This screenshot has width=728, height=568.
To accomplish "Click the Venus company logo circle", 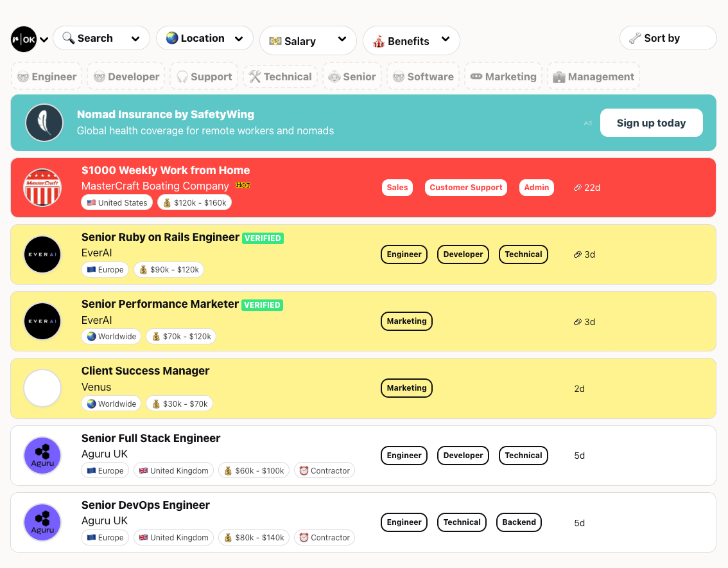I will pyautogui.click(x=42, y=388).
